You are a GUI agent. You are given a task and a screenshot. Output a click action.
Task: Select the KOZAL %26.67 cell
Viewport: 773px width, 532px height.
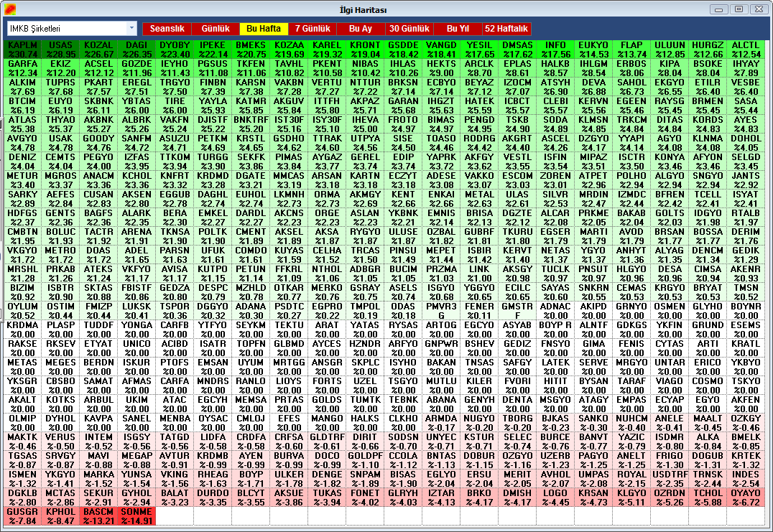(x=98, y=50)
